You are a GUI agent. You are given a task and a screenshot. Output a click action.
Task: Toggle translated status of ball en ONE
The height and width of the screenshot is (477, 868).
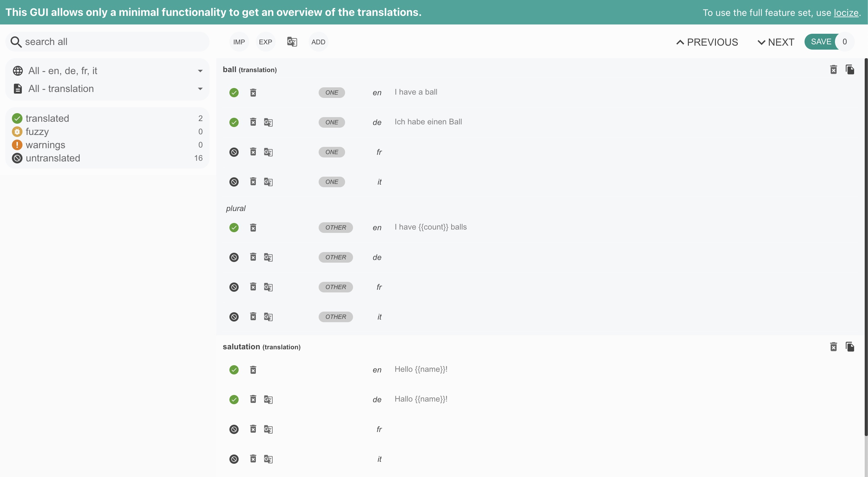(x=234, y=93)
